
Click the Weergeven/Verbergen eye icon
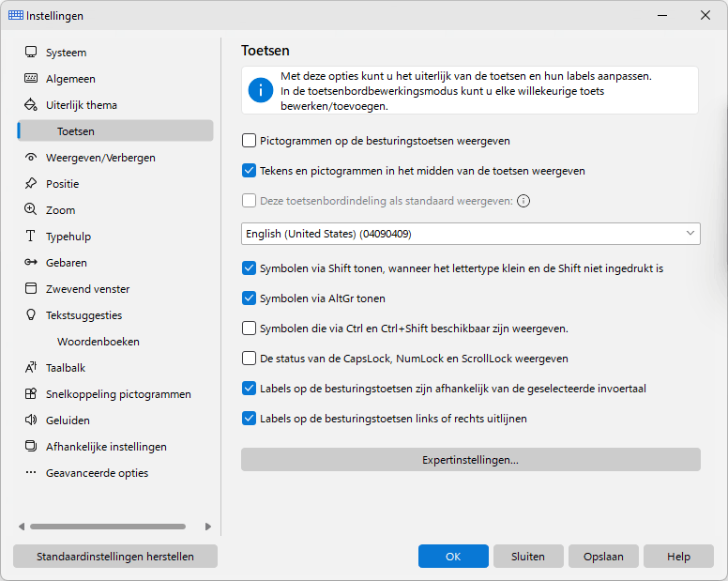click(31, 157)
